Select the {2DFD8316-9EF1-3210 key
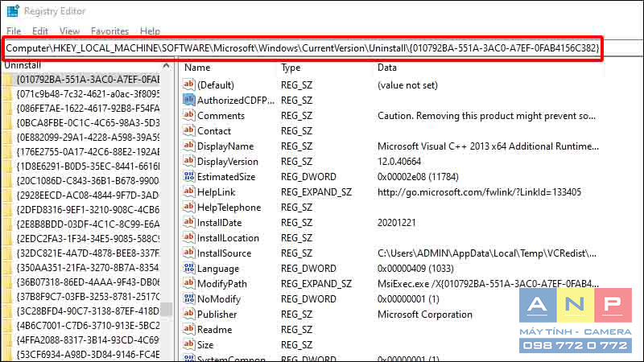The width and height of the screenshot is (644, 362). tap(88, 210)
